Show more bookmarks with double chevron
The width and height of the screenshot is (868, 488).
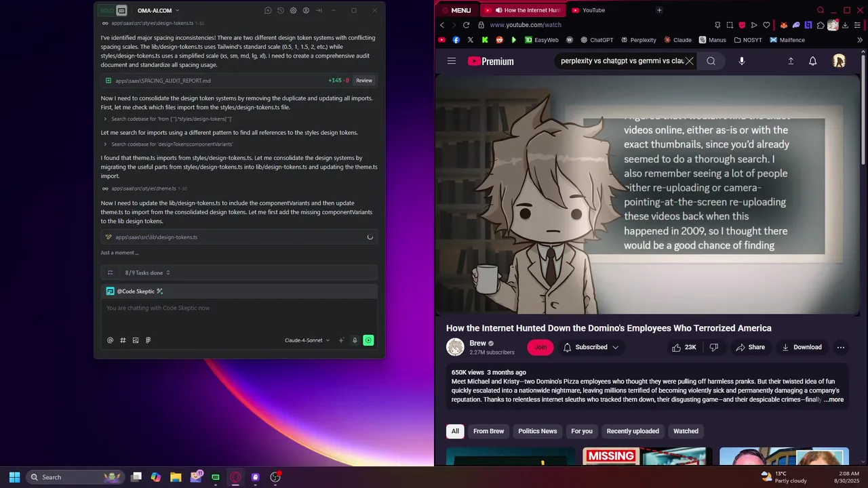point(860,40)
